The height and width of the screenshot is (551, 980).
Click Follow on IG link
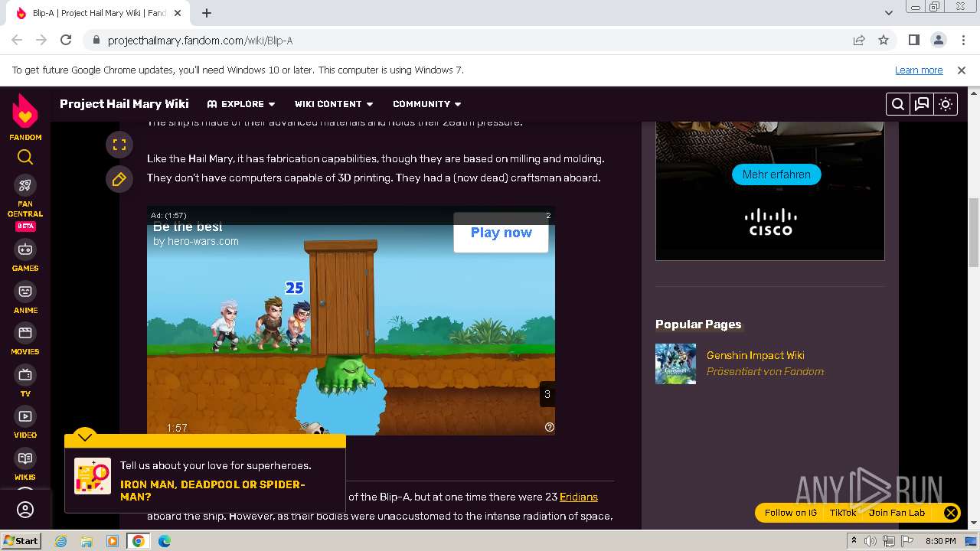click(791, 513)
